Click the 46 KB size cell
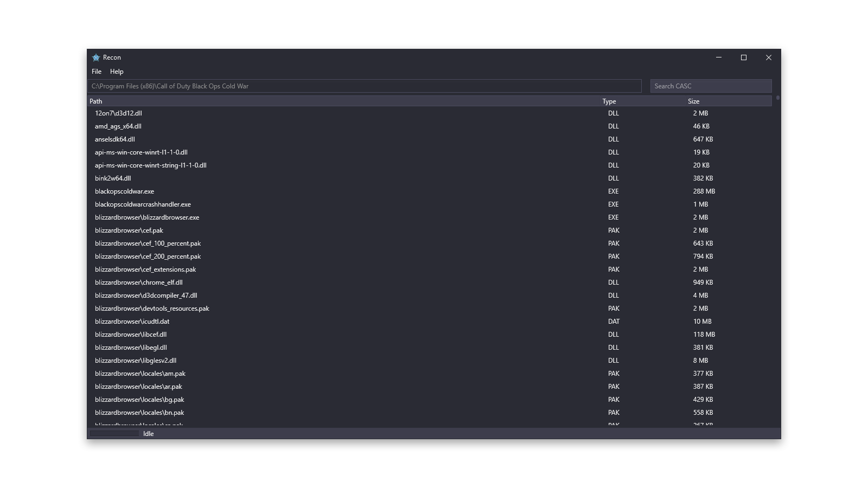 [x=701, y=126]
